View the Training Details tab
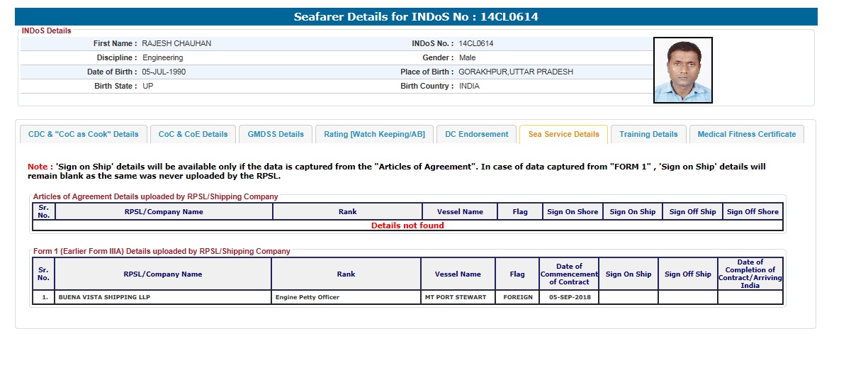The width and height of the screenshot is (868, 390). coord(648,134)
